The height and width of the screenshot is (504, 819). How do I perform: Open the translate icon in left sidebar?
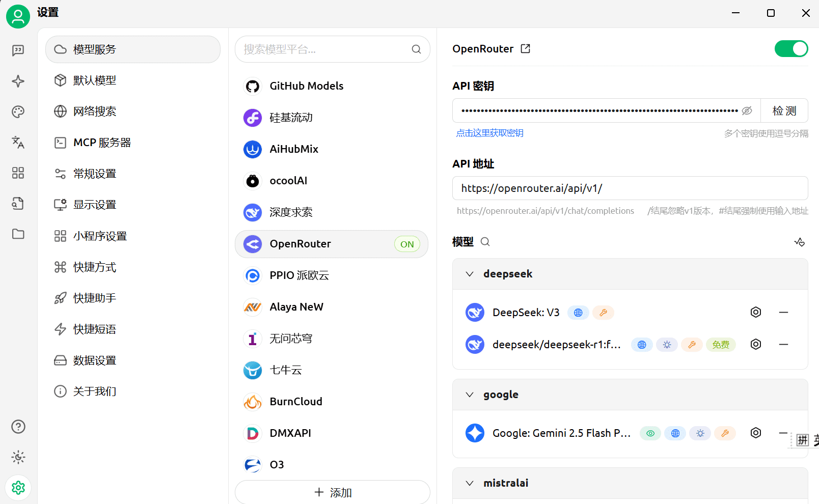18,143
